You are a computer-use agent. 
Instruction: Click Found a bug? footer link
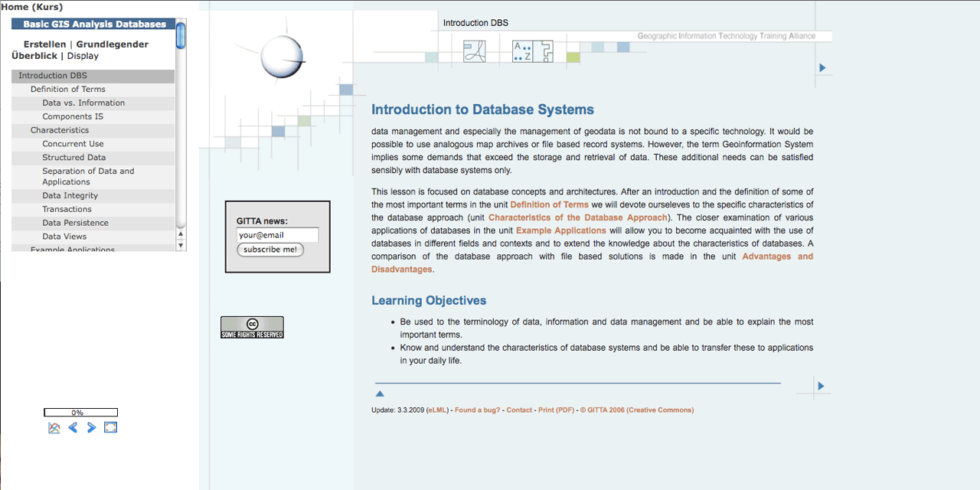click(x=477, y=410)
